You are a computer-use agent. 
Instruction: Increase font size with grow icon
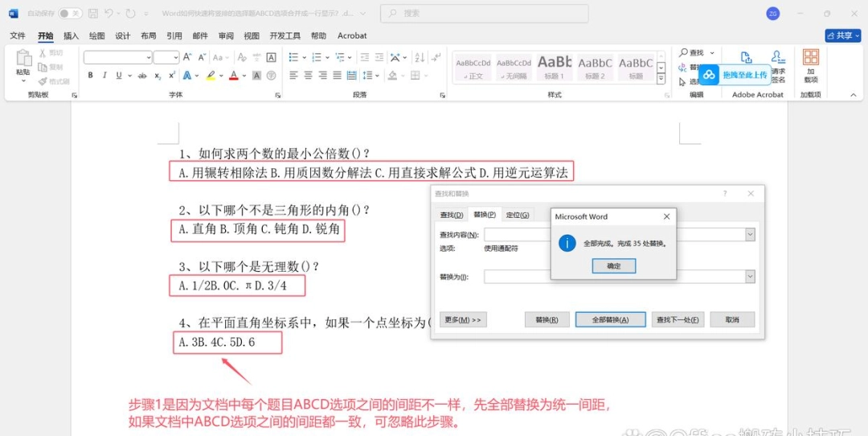[187, 57]
